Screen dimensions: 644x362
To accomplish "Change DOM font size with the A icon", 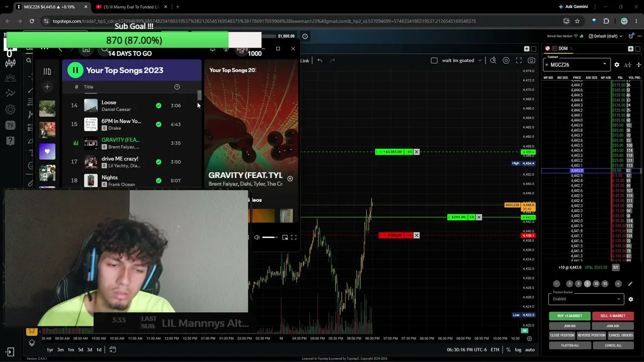I will click(627, 65).
